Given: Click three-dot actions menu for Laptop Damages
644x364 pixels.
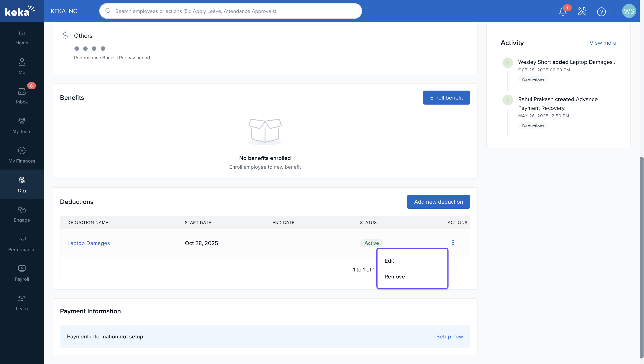Looking at the screenshot, I should point(453,243).
